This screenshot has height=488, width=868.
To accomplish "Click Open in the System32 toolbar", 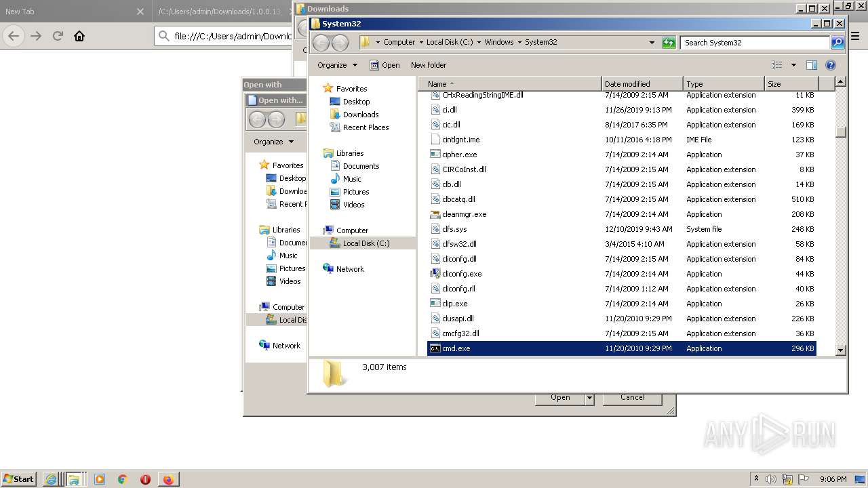I will point(384,65).
